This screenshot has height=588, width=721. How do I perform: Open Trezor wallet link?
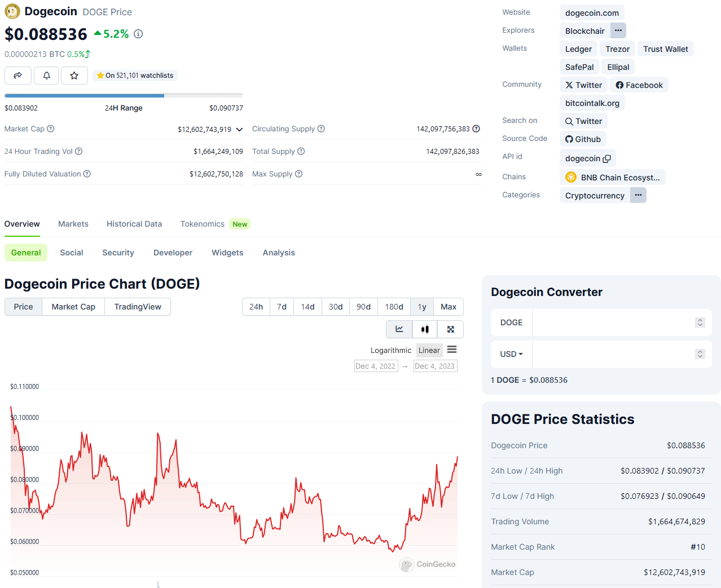pos(617,49)
